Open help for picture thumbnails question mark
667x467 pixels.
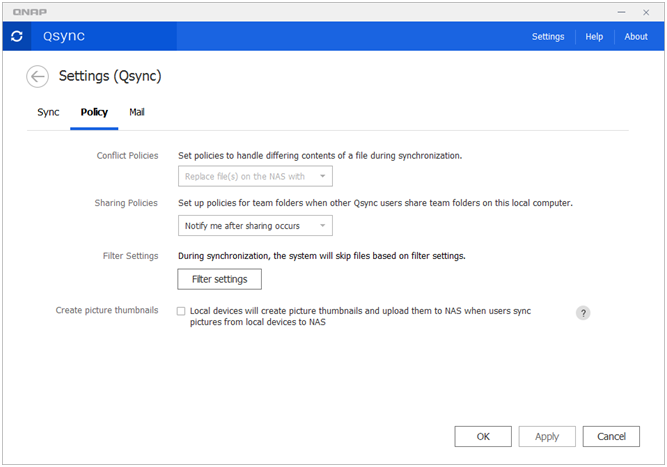point(583,313)
